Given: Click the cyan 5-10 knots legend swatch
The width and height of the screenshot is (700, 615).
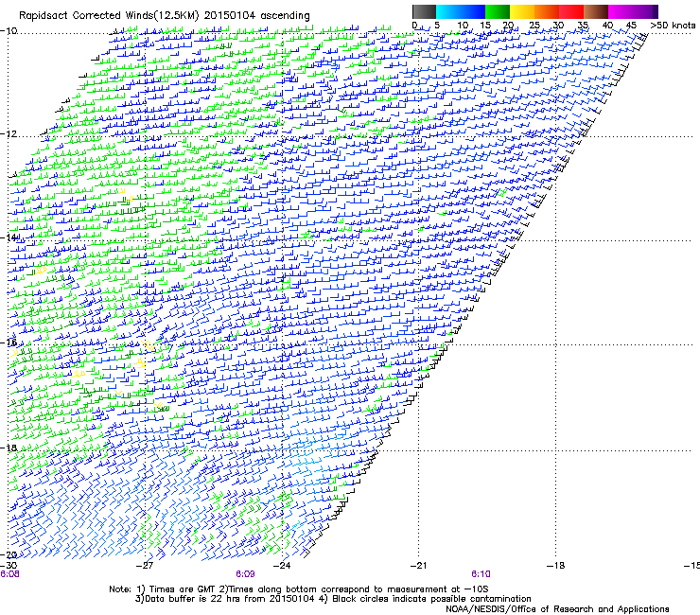Looking at the screenshot, I should 448,11.
